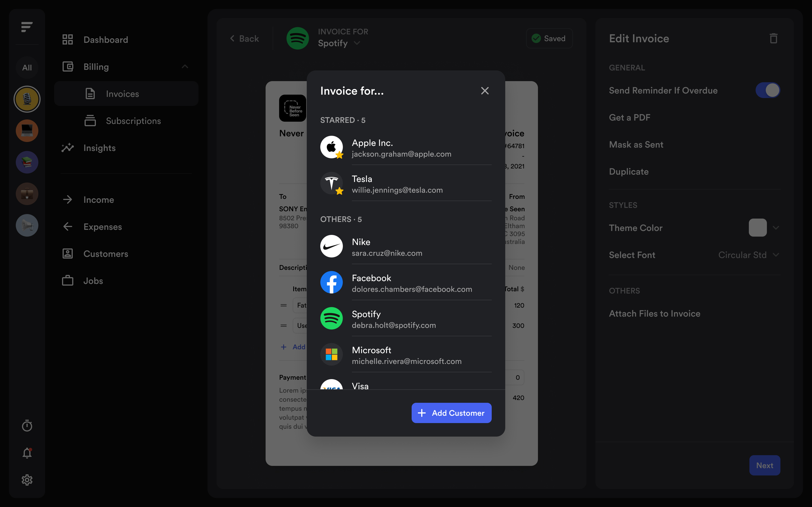812x507 pixels.
Task: Close the Invoice for modal
Action: pos(485,90)
